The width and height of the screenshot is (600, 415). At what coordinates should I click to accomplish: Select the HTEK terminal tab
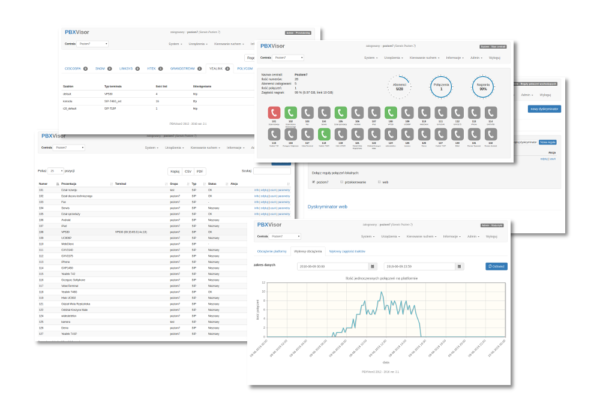pyautogui.click(x=155, y=68)
